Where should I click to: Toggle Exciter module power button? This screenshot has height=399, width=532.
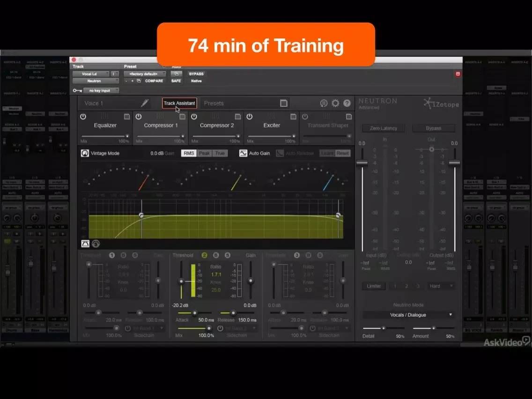[249, 117]
